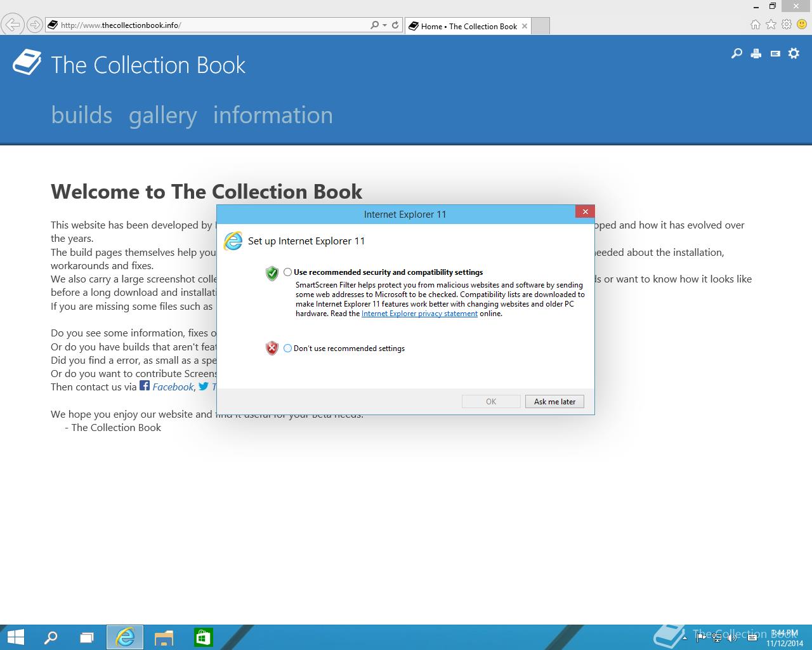Open the Internet Explorer privacy statement link
Viewport: 812px width, 650px height.
(x=419, y=314)
